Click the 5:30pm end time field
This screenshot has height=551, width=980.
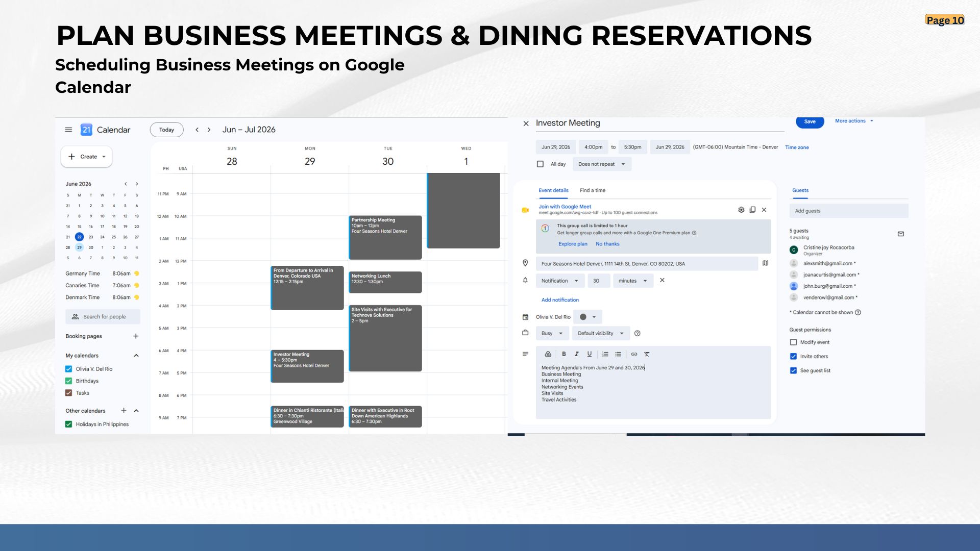point(632,147)
